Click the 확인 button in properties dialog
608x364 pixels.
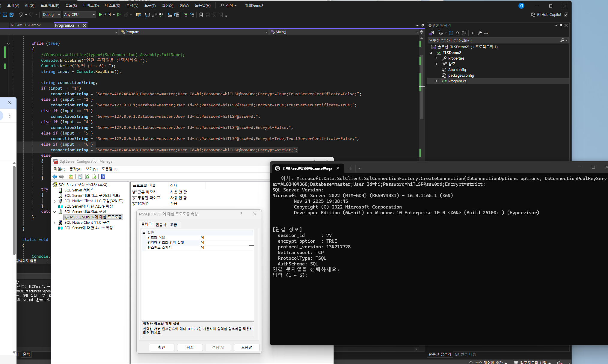pyautogui.click(x=161, y=347)
